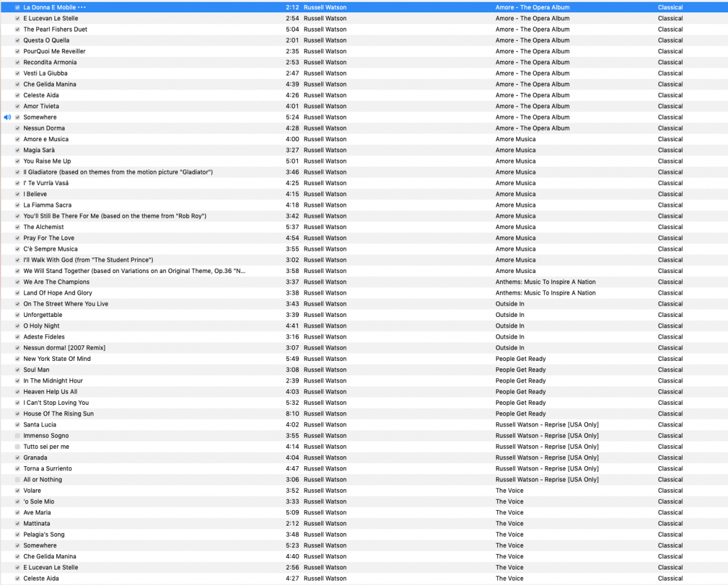Select New York State Of Mind

coord(57,358)
